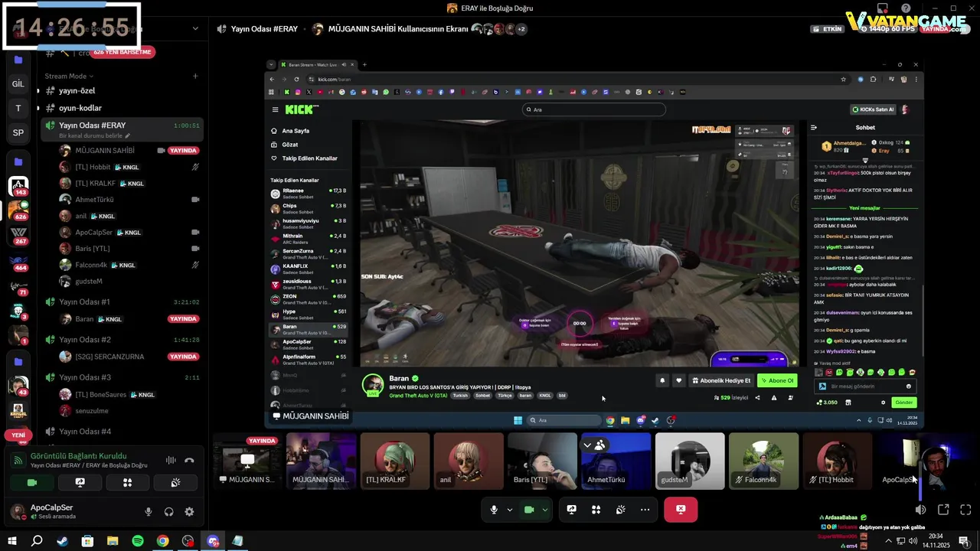Click Abonelik Hediye Et in streamed Kick page
The image size is (980, 551).
coord(721,380)
